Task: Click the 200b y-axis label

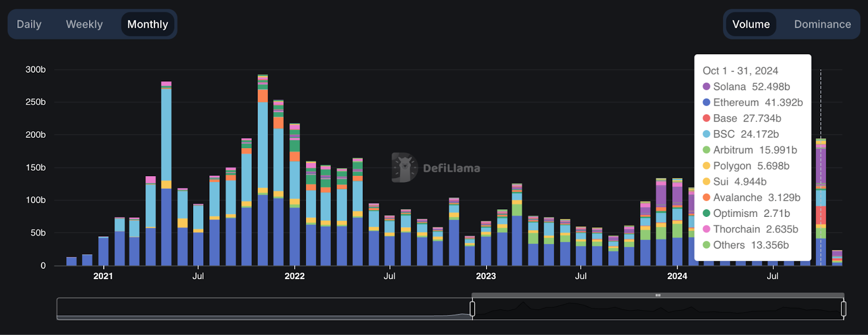Action: (x=36, y=134)
